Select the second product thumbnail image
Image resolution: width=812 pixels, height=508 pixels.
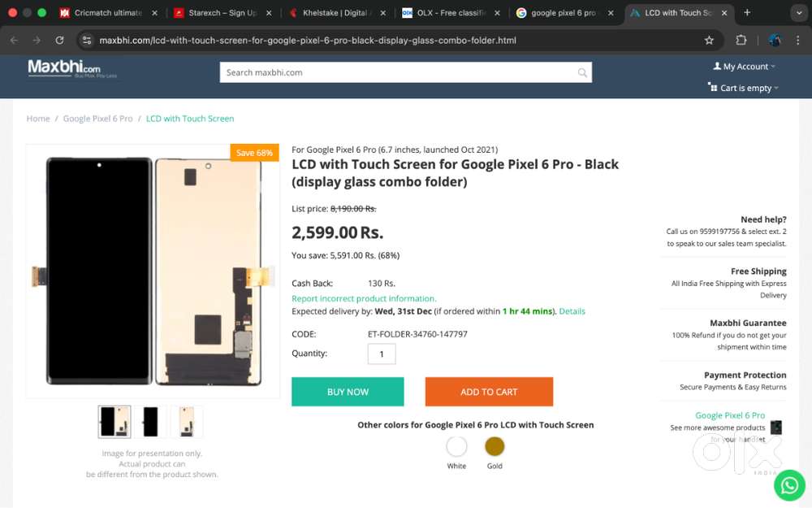150,422
